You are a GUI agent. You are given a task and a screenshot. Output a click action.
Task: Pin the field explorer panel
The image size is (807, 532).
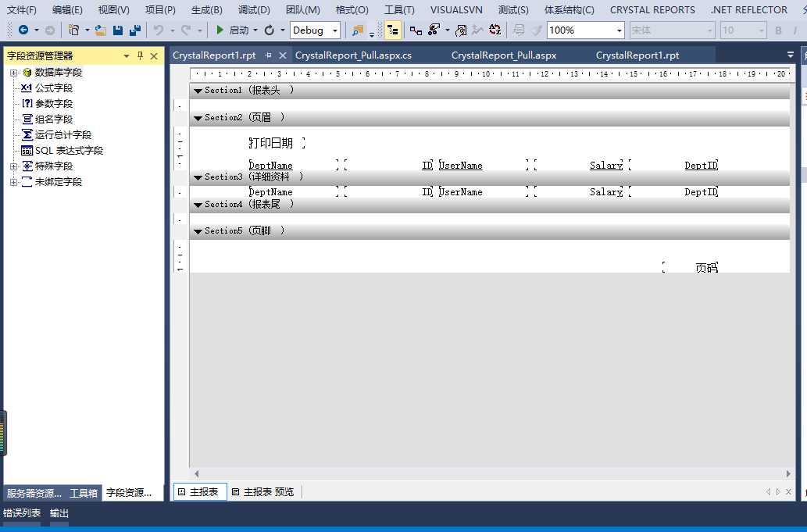coord(140,55)
